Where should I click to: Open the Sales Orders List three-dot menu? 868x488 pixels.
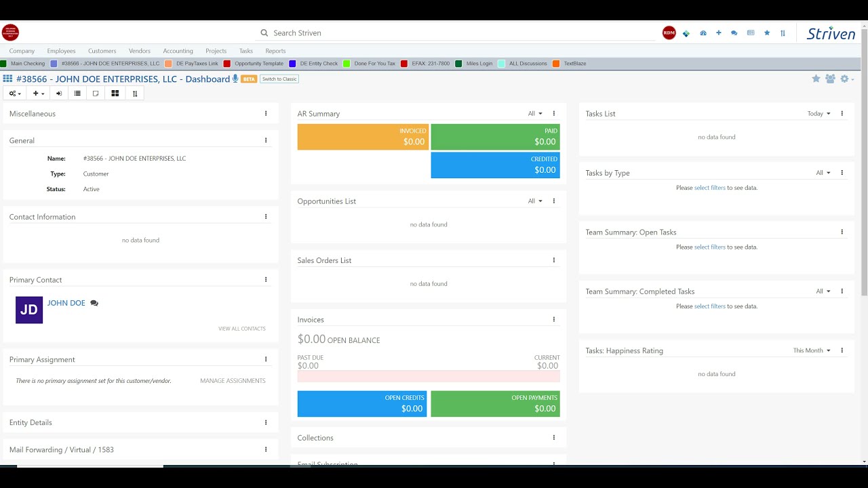coord(554,260)
